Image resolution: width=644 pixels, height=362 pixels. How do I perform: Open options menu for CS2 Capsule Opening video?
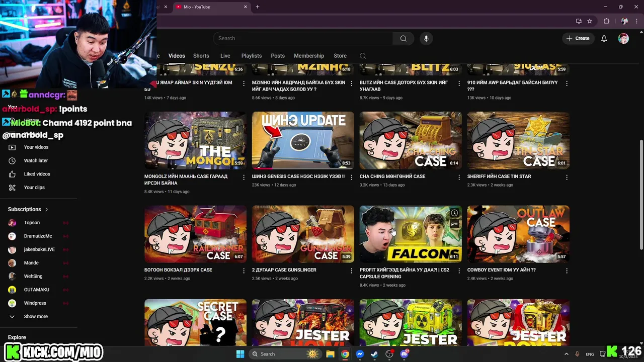459,270
